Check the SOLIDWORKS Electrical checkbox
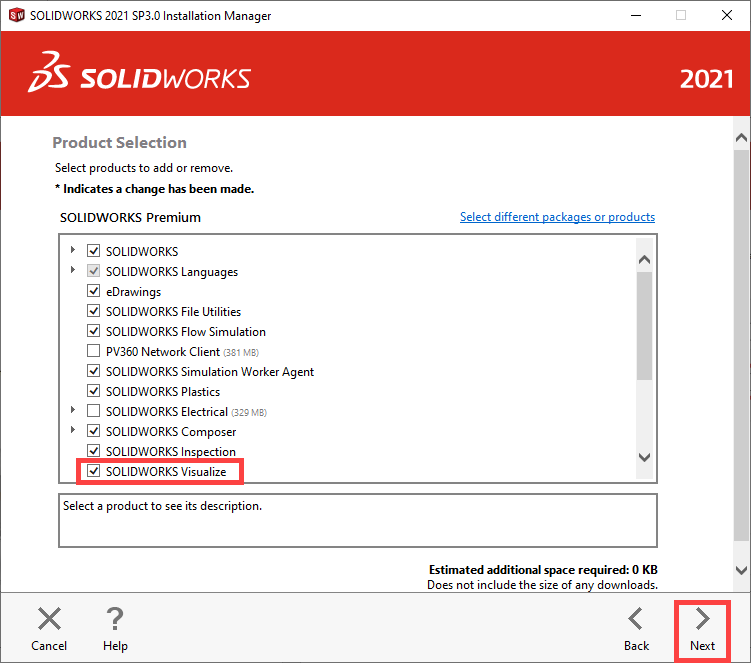The height and width of the screenshot is (663, 751). (x=93, y=411)
